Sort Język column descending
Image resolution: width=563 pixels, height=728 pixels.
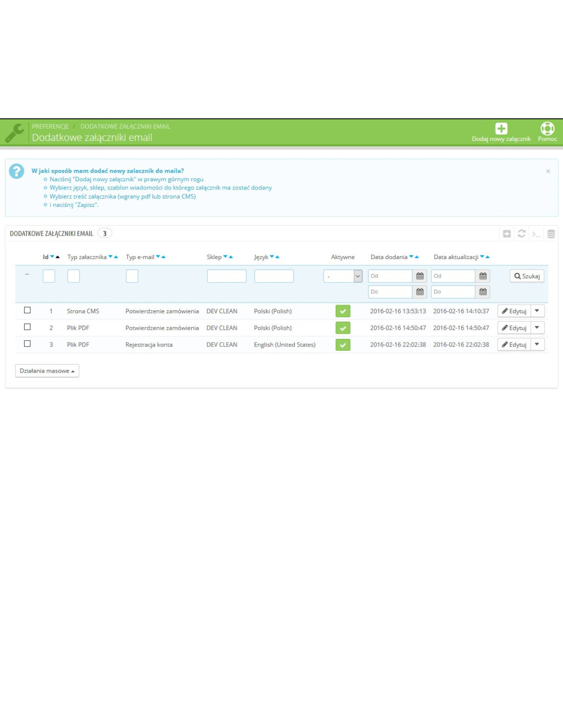[272, 257]
